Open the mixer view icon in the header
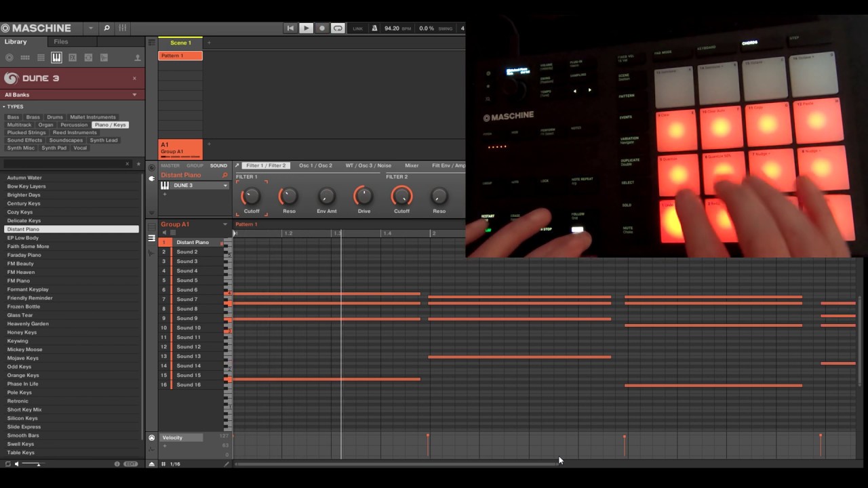The height and width of the screenshot is (488, 868). 123,28
